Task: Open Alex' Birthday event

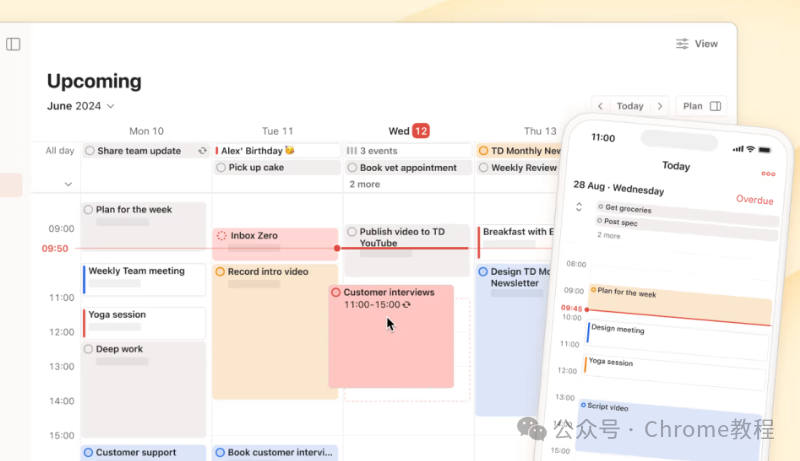Action: click(x=277, y=151)
